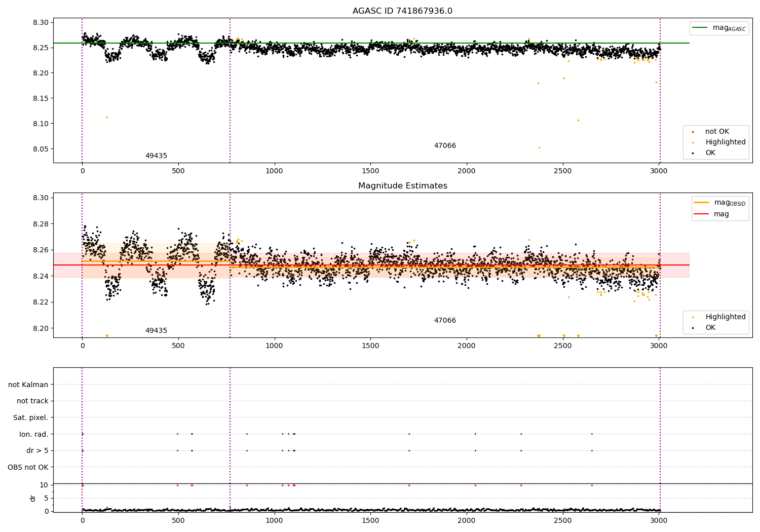This screenshot has height=532, width=760.
Task: Click orange outlier near 8.105 in top plot
Action: (x=578, y=120)
